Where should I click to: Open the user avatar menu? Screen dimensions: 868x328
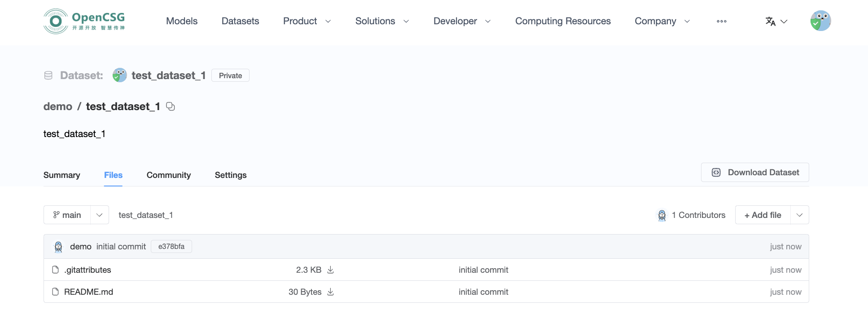[820, 21]
